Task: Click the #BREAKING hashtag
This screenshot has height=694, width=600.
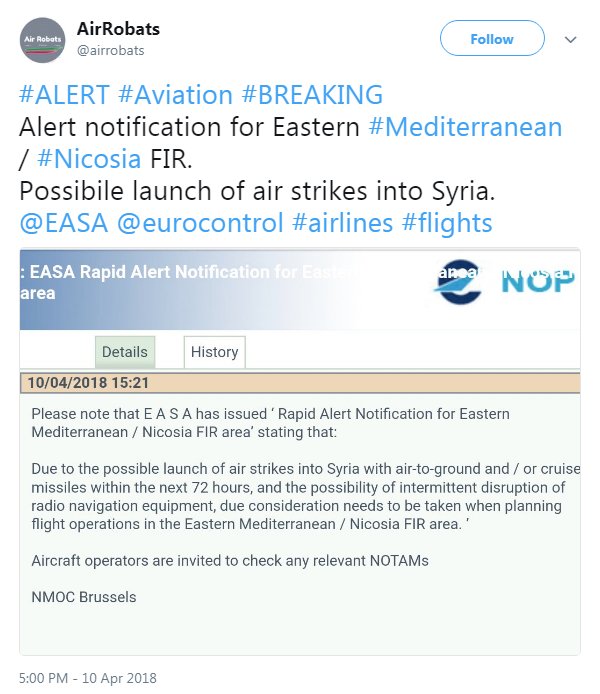Action: pyautogui.click(x=312, y=95)
